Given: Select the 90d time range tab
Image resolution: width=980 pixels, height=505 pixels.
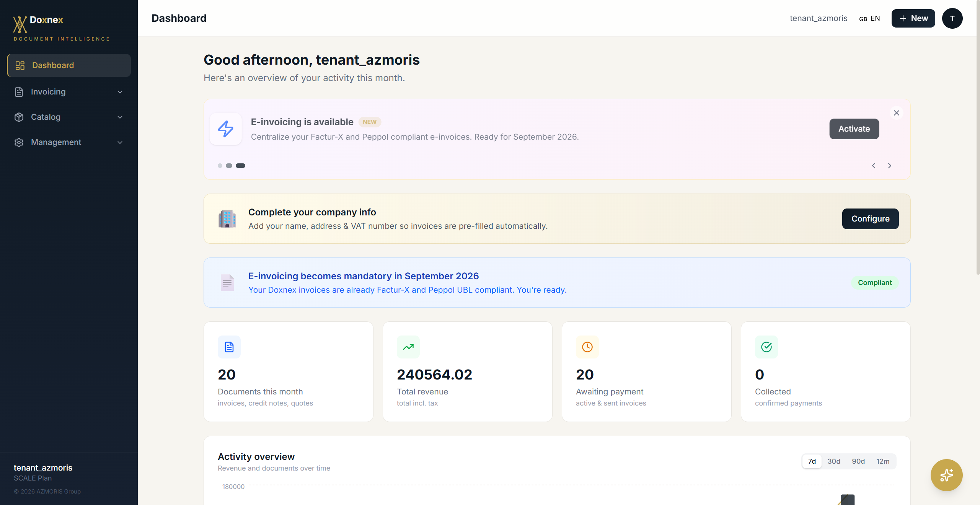Looking at the screenshot, I should pyautogui.click(x=858, y=461).
